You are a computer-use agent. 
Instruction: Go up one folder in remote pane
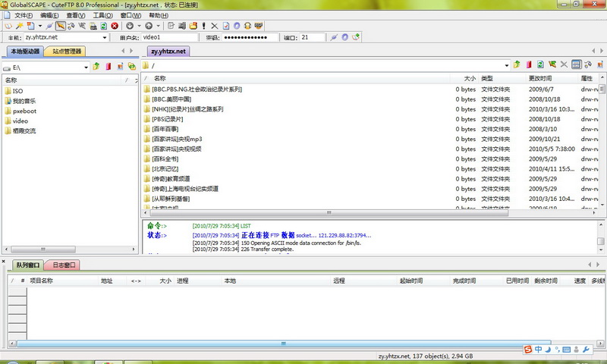(516, 65)
